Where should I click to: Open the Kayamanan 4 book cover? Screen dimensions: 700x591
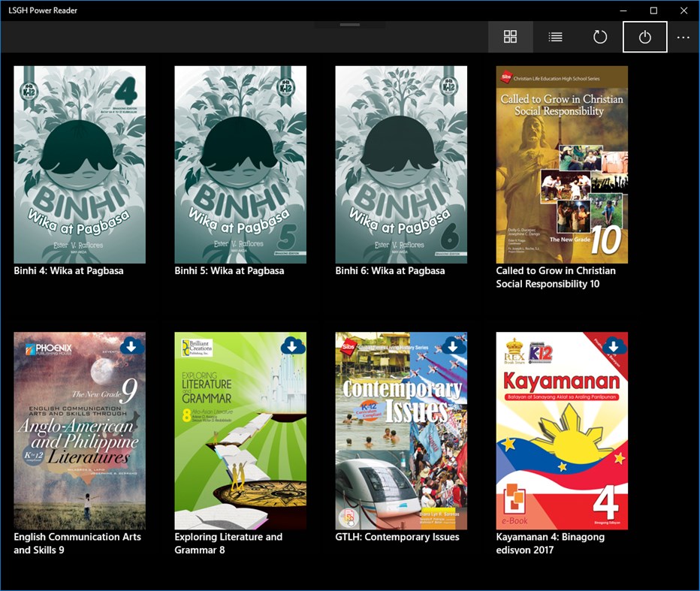561,430
